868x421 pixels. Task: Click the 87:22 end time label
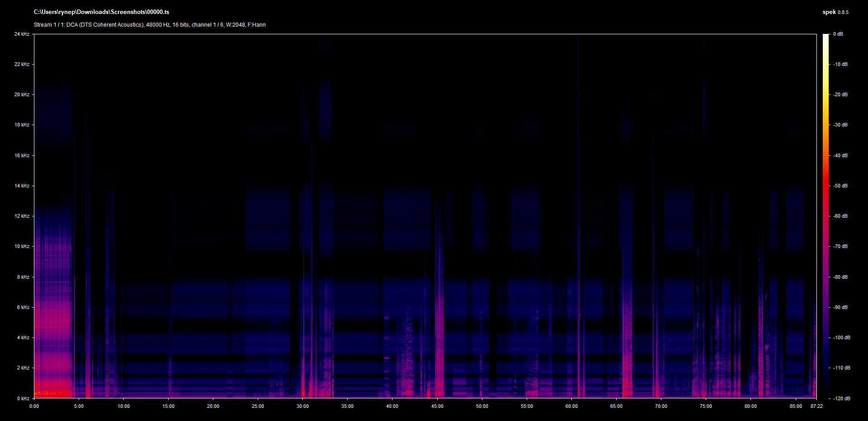click(x=816, y=406)
